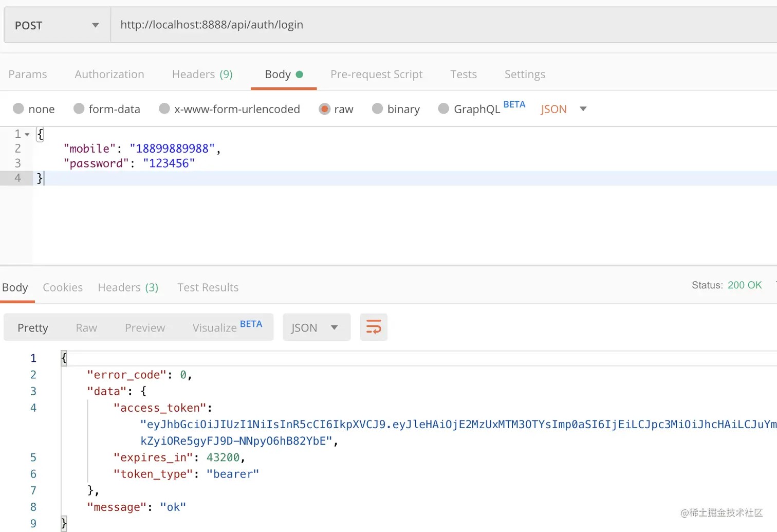777x532 pixels.
Task: Collapse JSON block at request line 1
Action: point(27,135)
